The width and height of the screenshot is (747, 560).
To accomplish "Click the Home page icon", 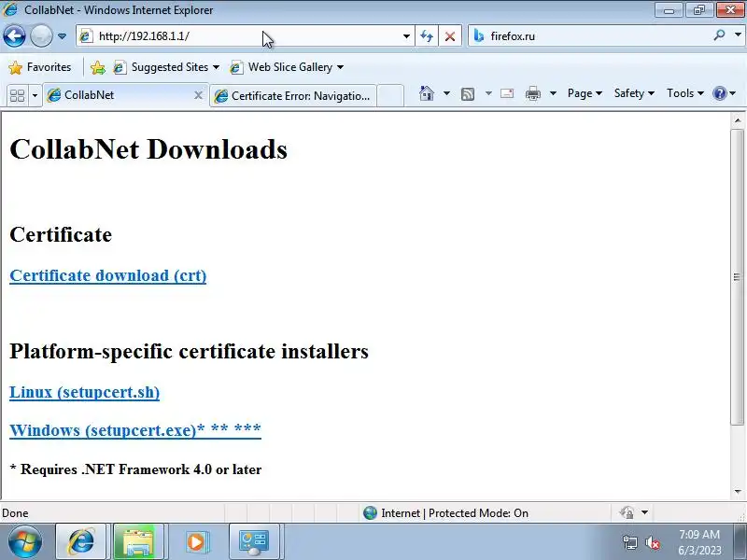I will (427, 93).
